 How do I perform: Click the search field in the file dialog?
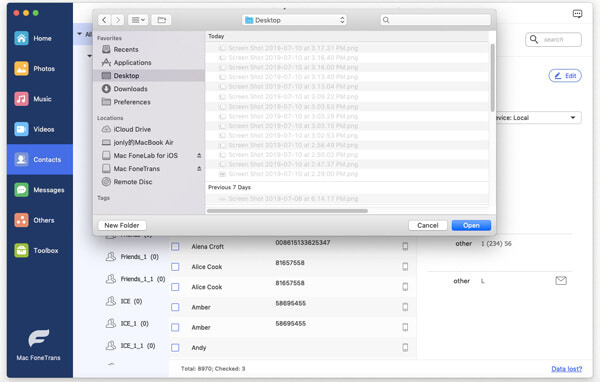435,20
